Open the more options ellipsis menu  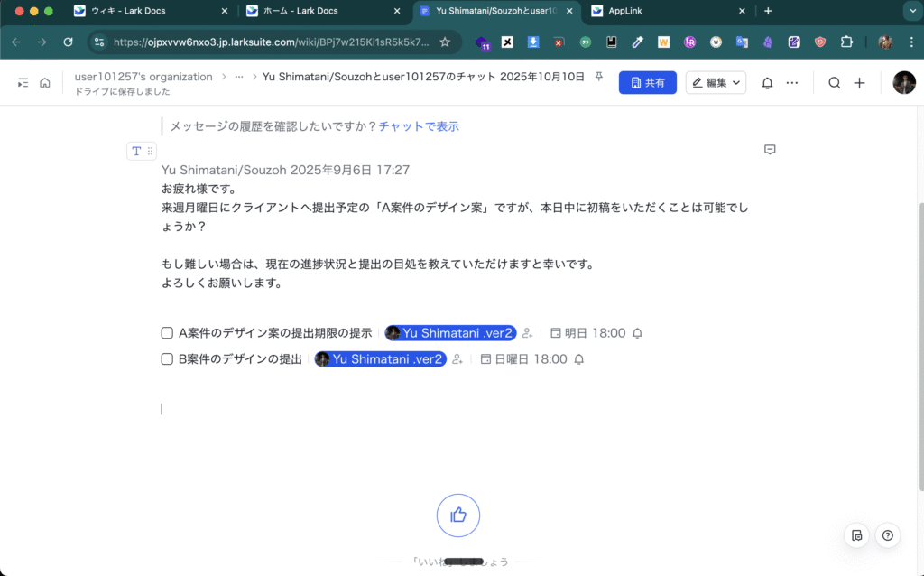[x=792, y=83]
